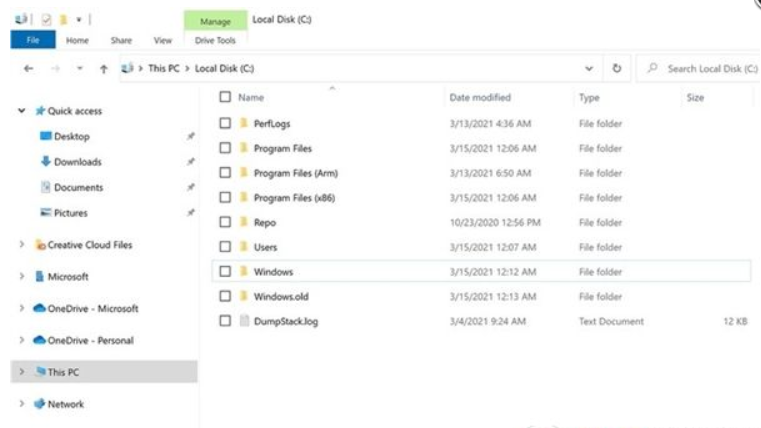Switch to the View ribbon tab

(x=162, y=41)
